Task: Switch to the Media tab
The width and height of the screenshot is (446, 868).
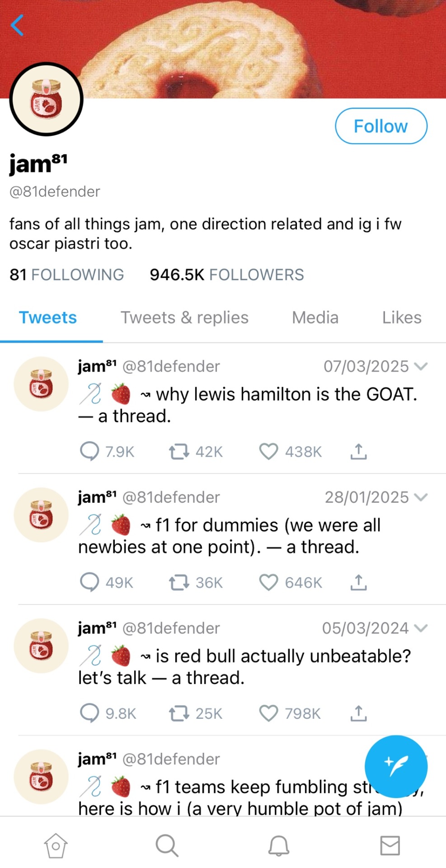Action: [315, 317]
